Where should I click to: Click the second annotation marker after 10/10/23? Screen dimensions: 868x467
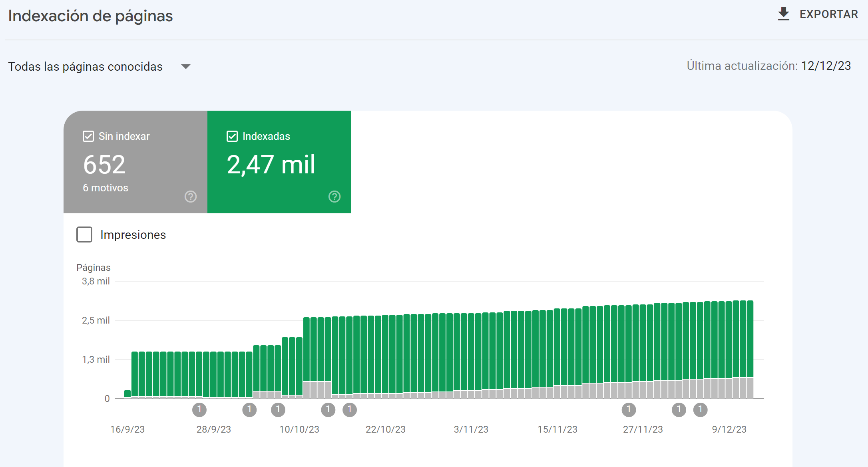(350, 409)
